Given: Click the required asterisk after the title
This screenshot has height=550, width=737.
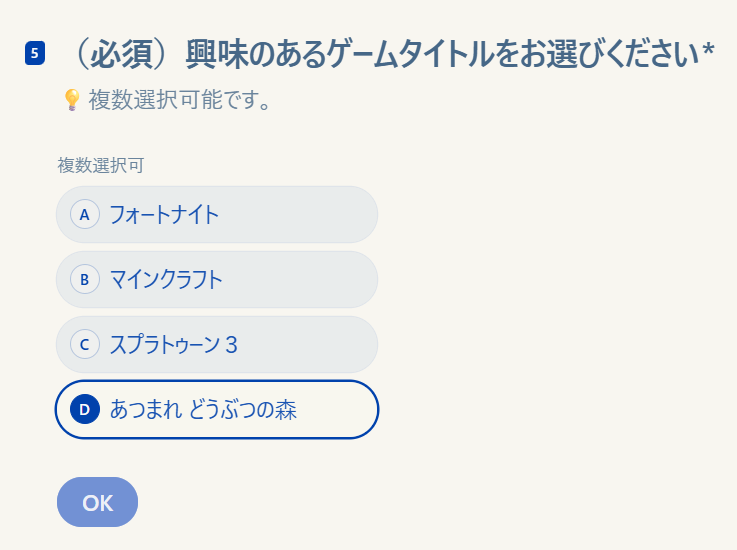Looking at the screenshot, I should click(708, 54).
